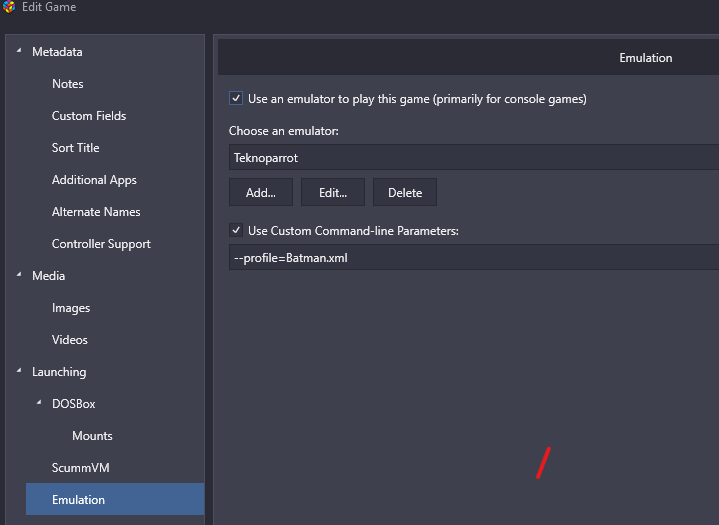The image size is (719, 525).
Task: Open Additional Apps section
Action: [x=94, y=180]
